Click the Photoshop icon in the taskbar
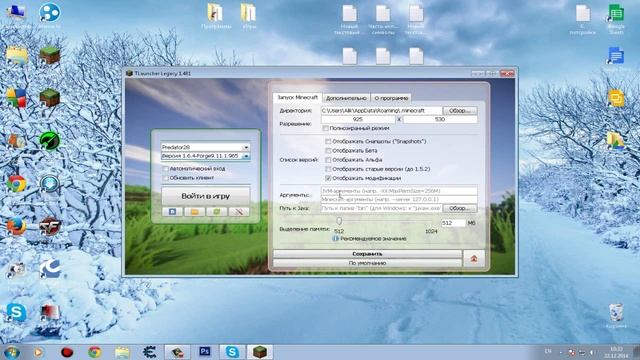Viewport: 640px width, 360px height. pos(204,351)
